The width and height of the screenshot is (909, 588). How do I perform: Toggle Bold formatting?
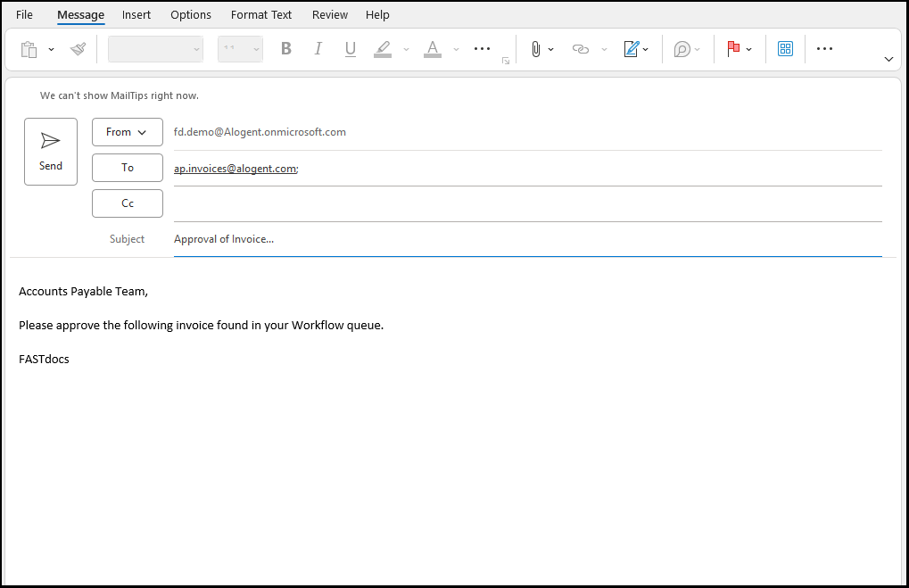tap(286, 49)
